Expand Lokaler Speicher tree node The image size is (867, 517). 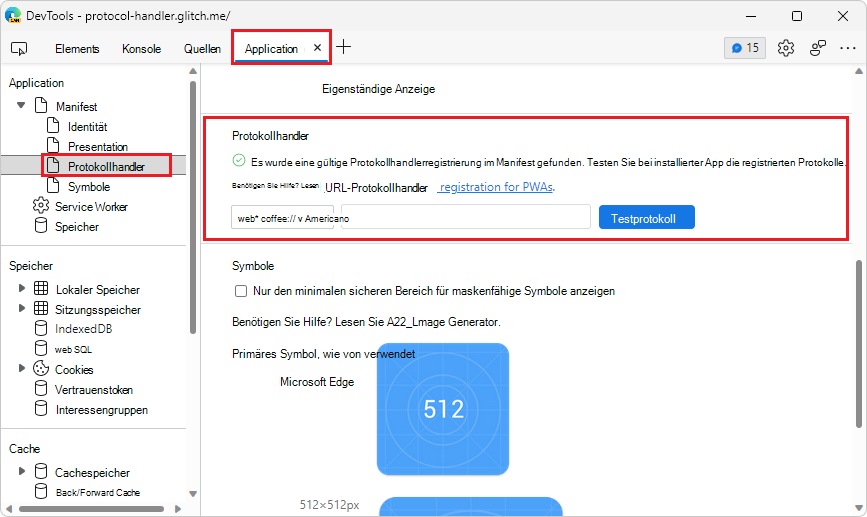(21, 289)
